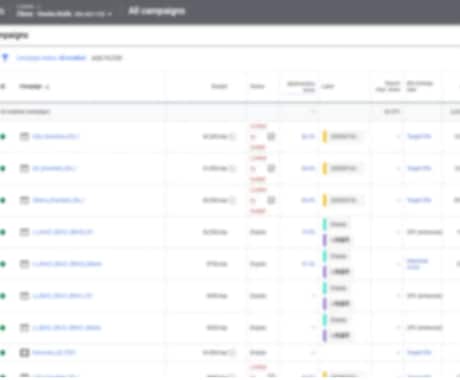This screenshot has height=380, width=460.
Task: Toggle green status dot of fifth campaign
Action: [x=3, y=264]
